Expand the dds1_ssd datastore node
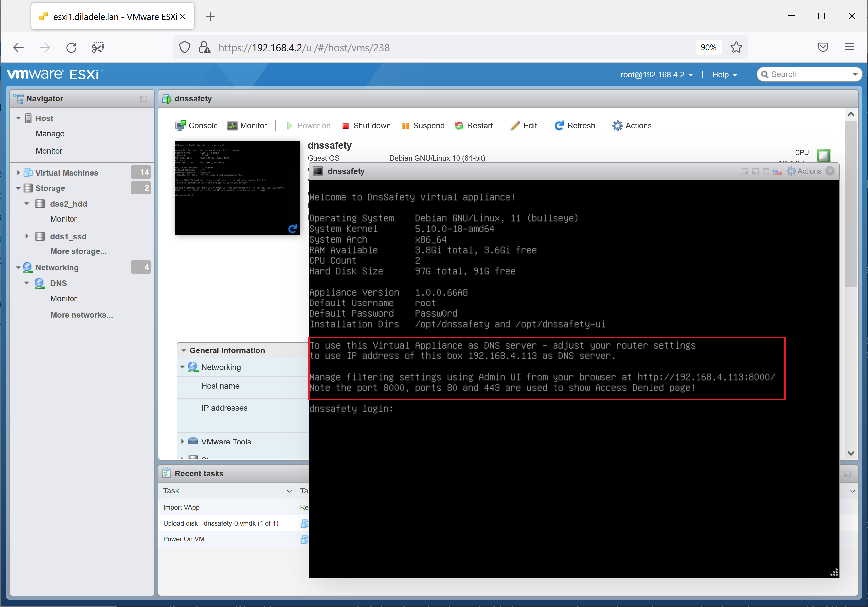The height and width of the screenshot is (607, 868). 27,236
